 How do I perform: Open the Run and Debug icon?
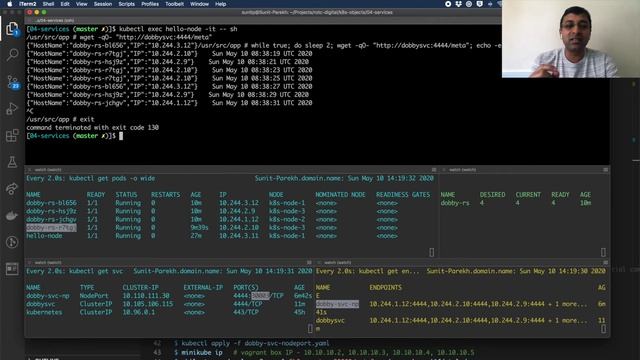point(12,109)
